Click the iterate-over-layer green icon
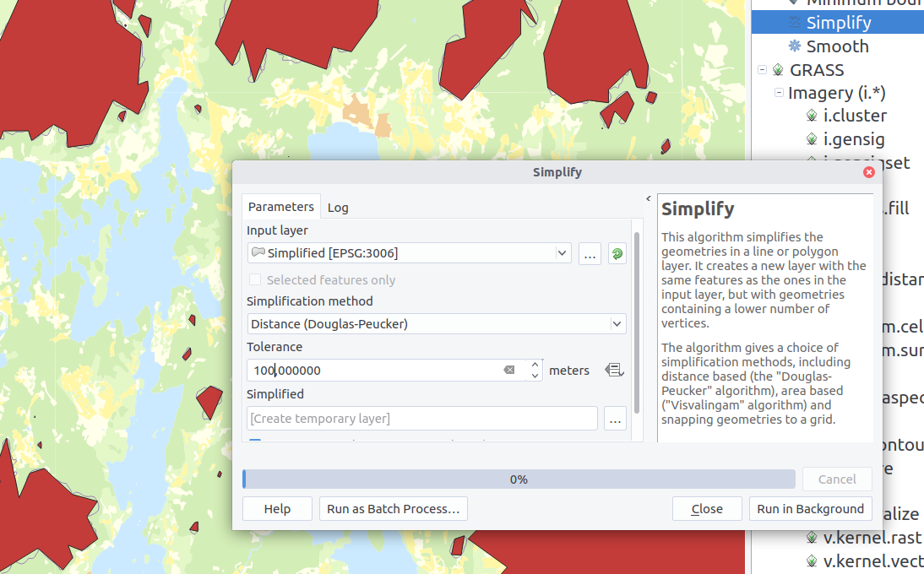924x574 pixels. pos(617,253)
